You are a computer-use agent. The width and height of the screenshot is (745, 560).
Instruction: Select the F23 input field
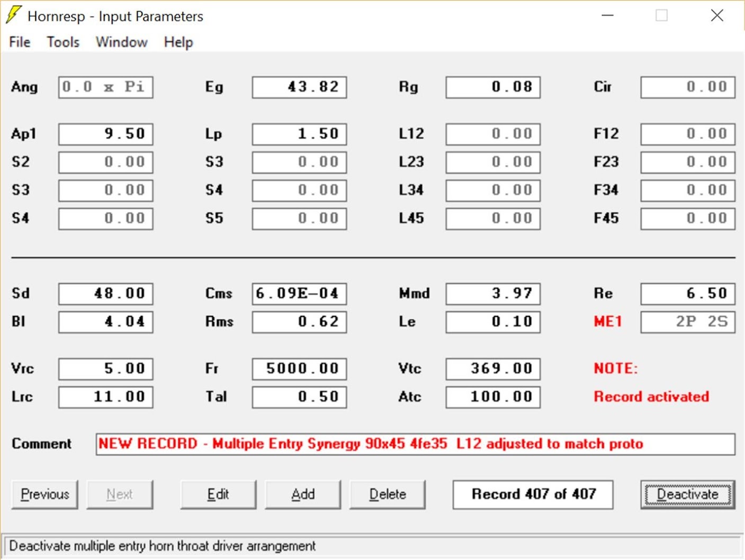(x=688, y=162)
